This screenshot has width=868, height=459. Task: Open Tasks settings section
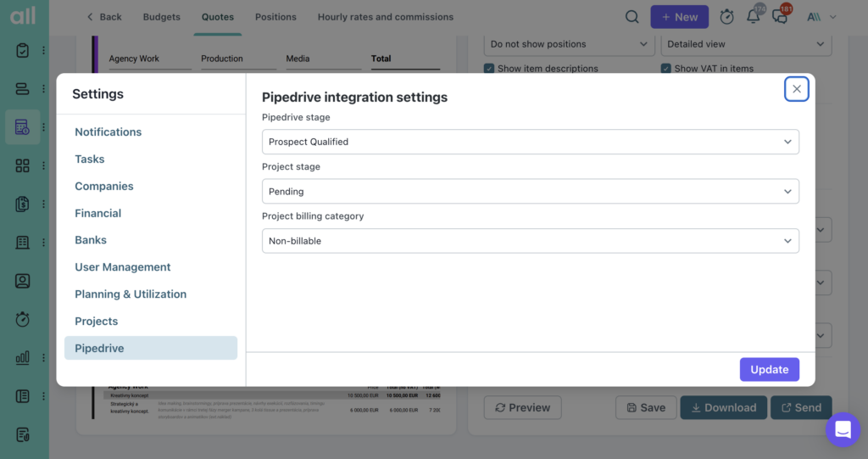coord(90,160)
